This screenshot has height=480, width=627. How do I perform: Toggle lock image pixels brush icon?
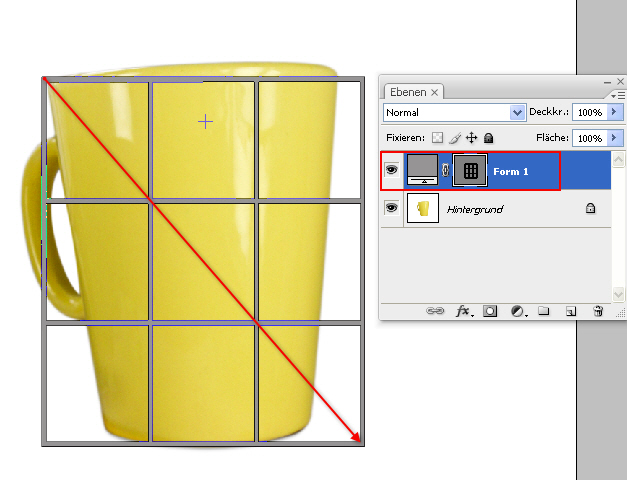coord(454,137)
